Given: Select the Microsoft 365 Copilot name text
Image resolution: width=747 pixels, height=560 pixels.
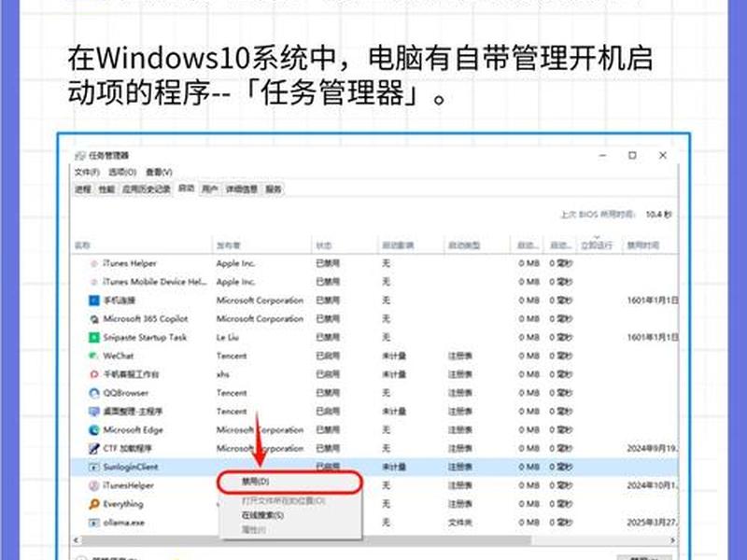Looking at the screenshot, I should [x=146, y=319].
